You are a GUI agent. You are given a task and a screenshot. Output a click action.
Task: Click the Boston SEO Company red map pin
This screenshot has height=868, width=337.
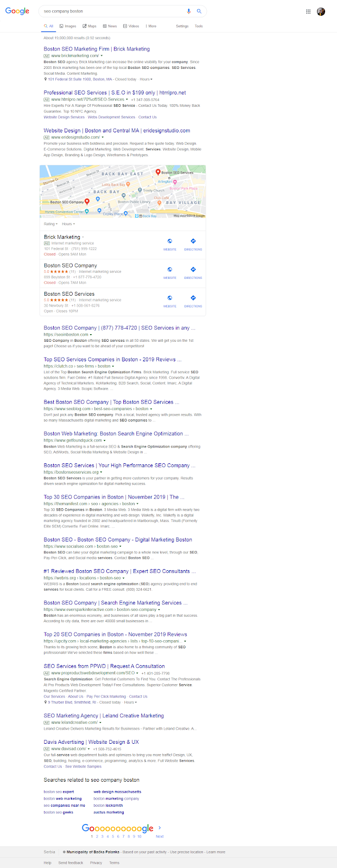(87, 201)
